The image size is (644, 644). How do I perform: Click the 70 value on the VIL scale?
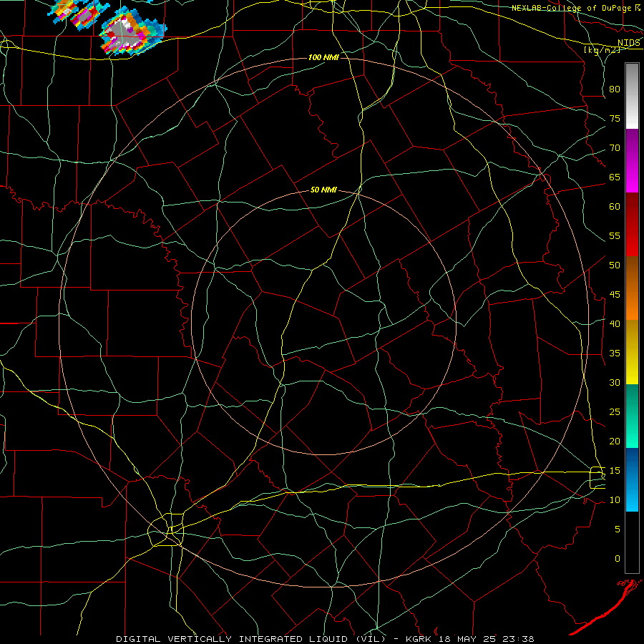615,148
